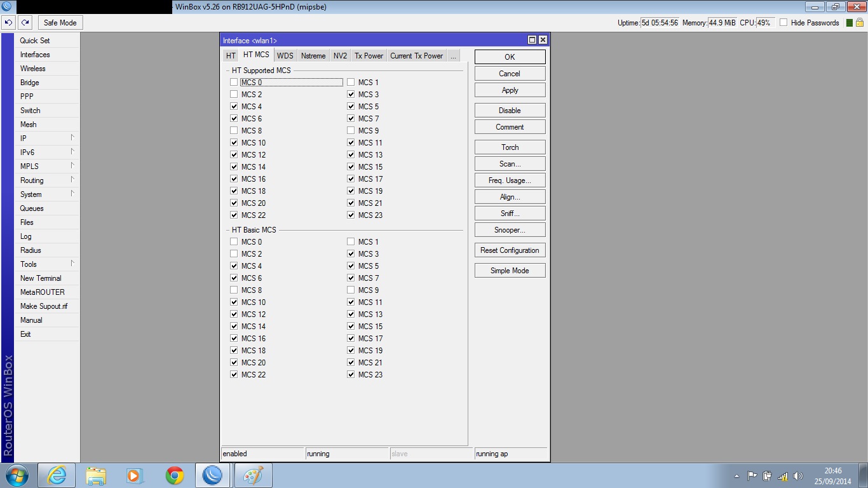Launch Internet Explorer from the taskbar
Viewport: 868px width, 488px height.
57,475
